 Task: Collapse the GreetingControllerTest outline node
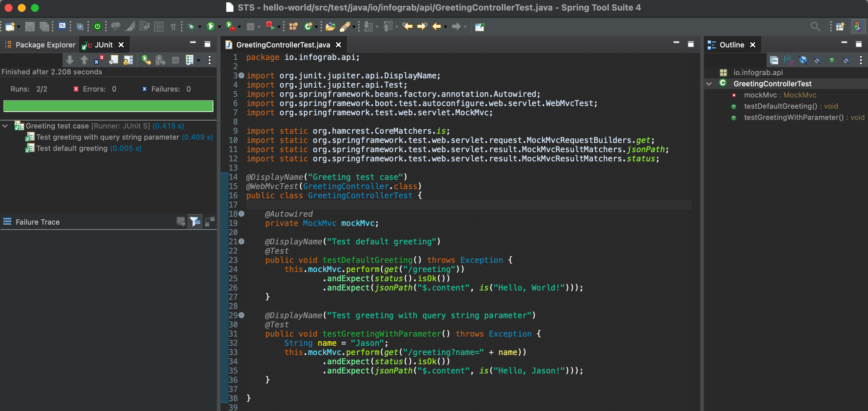709,84
